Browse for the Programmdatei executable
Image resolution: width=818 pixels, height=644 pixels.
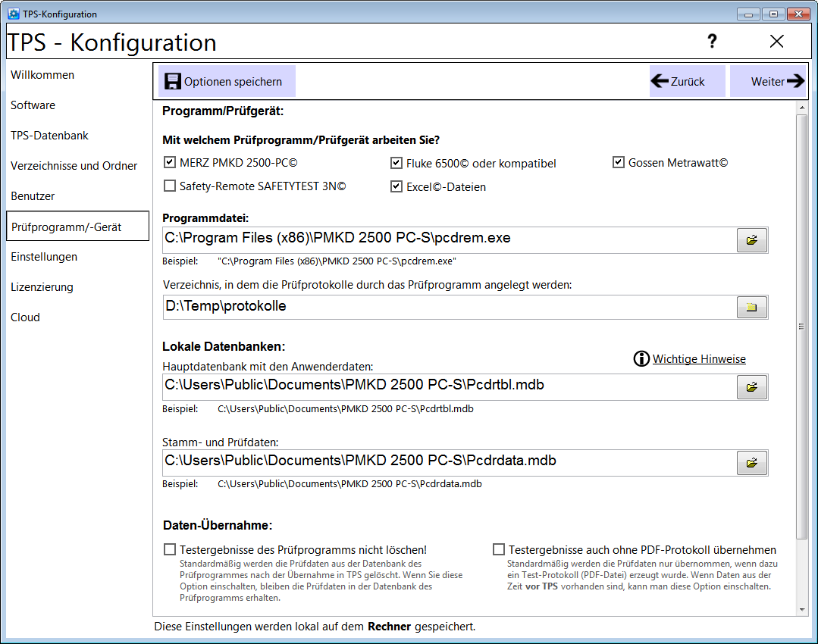(x=752, y=240)
